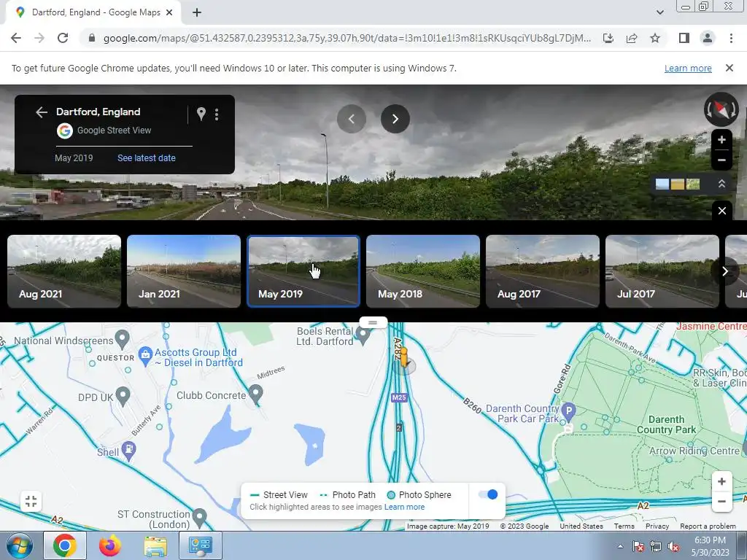The width and height of the screenshot is (747, 560).
Task: Open the Street View panel three-dot options
Action: [x=217, y=114]
